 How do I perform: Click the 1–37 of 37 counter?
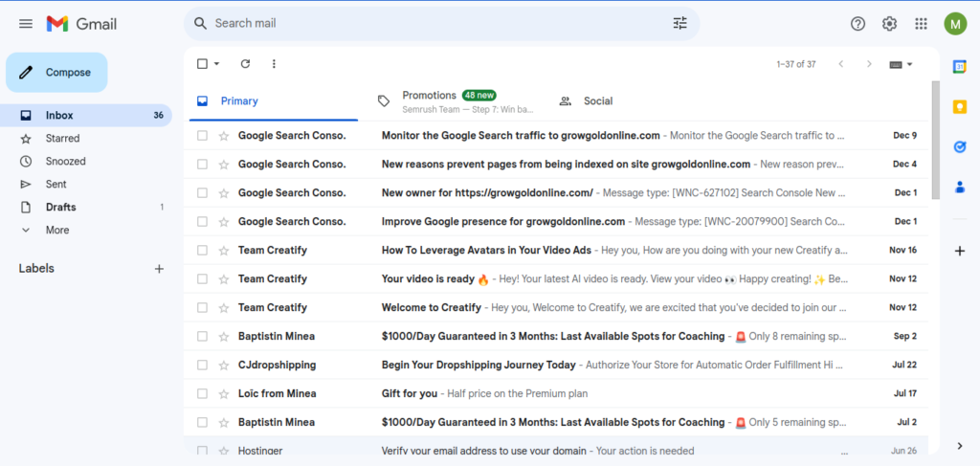point(796,64)
